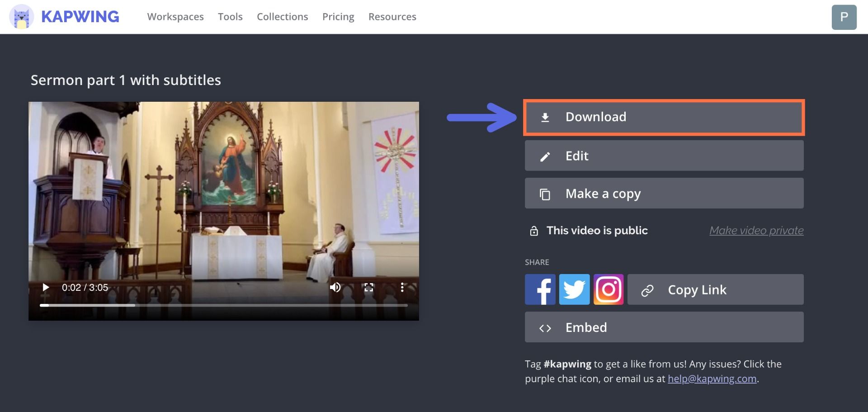868x412 pixels.
Task: Play the sermon video
Action: (46, 288)
